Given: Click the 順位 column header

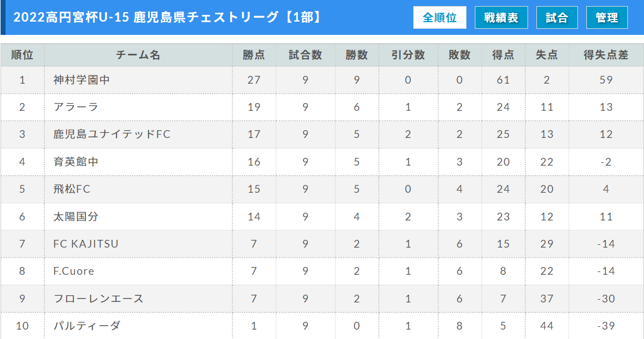Looking at the screenshot, I should click(22, 55).
